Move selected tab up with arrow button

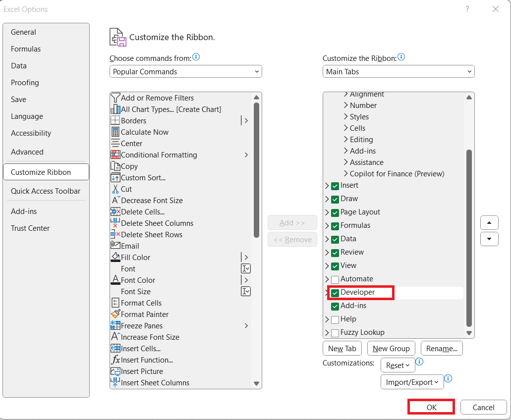coord(489,223)
